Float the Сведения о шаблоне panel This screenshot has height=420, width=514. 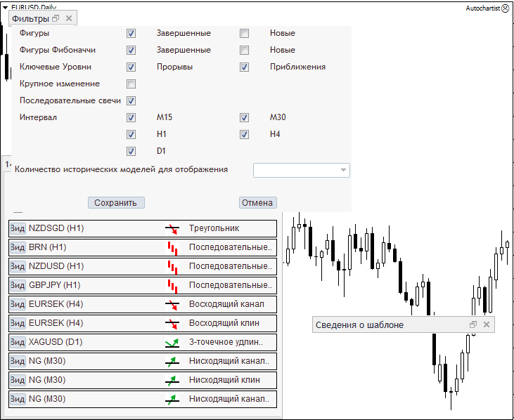[x=473, y=324]
